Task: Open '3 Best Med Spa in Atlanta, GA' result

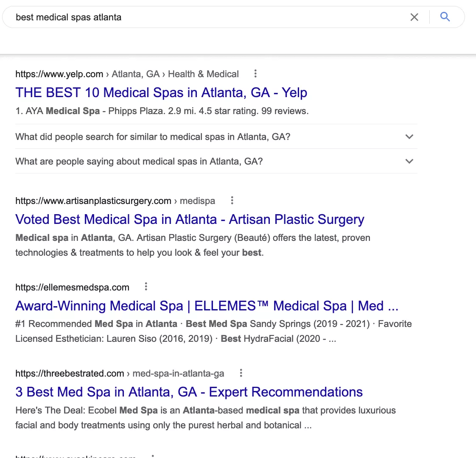Action: pos(189,392)
